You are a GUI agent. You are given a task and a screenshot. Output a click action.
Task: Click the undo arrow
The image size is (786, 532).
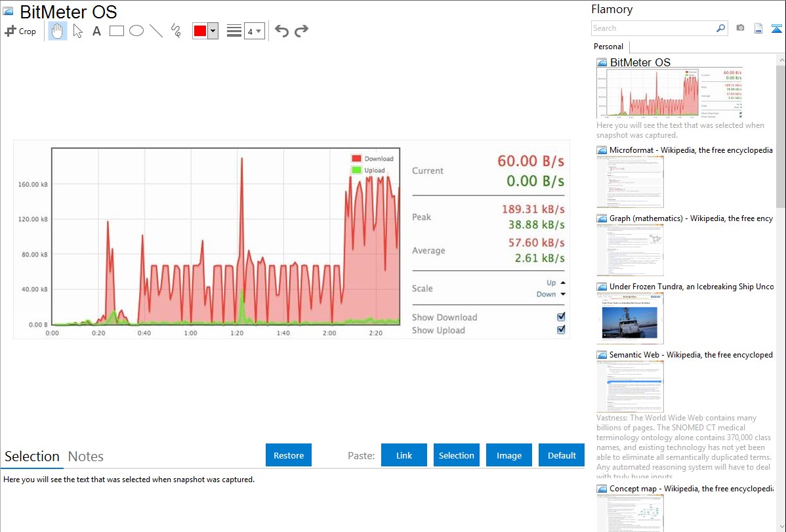tap(281, 31)
